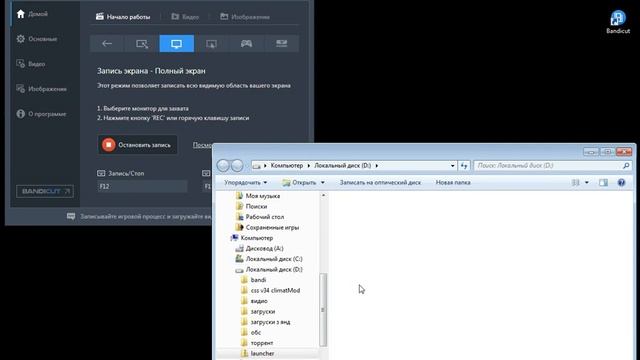640x360 pixels.
Task: Click Новая папка button
Action: pyautogui.click(x=453, y=182)
